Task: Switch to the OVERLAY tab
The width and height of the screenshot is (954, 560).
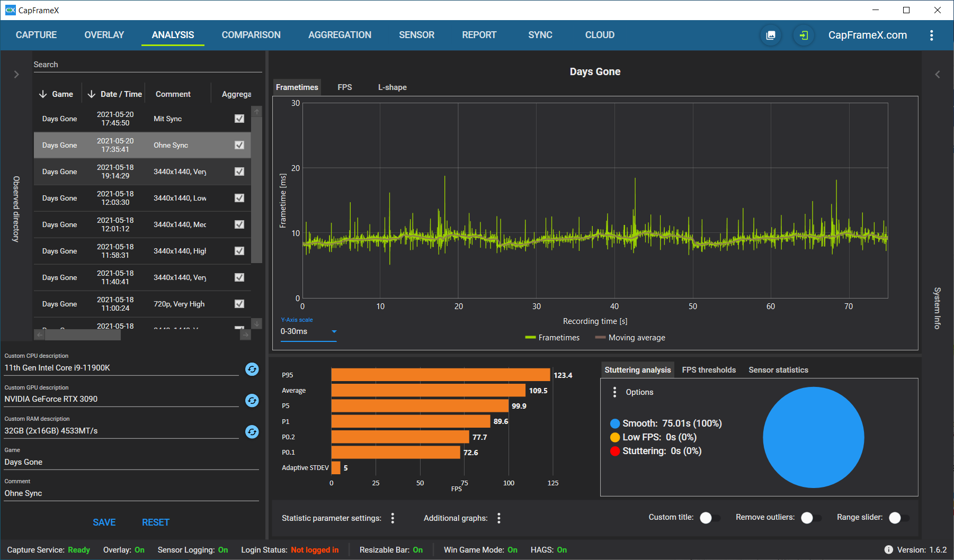Action: tap(104, 35)
